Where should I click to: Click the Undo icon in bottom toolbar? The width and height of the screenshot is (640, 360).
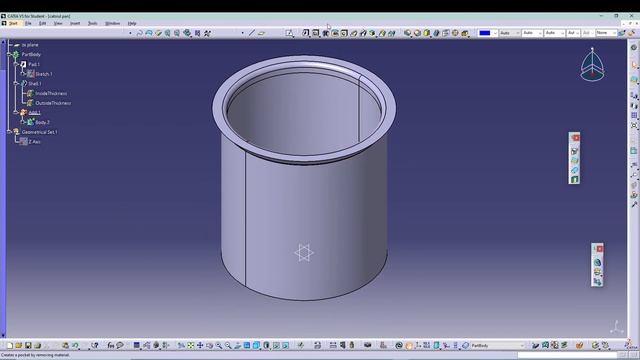point(76,346)
